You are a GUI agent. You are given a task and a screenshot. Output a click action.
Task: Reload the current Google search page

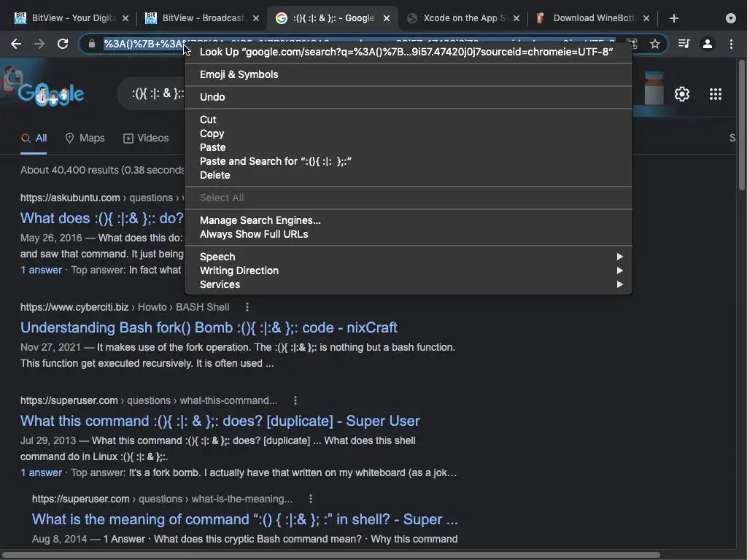(x=63, y=44)
